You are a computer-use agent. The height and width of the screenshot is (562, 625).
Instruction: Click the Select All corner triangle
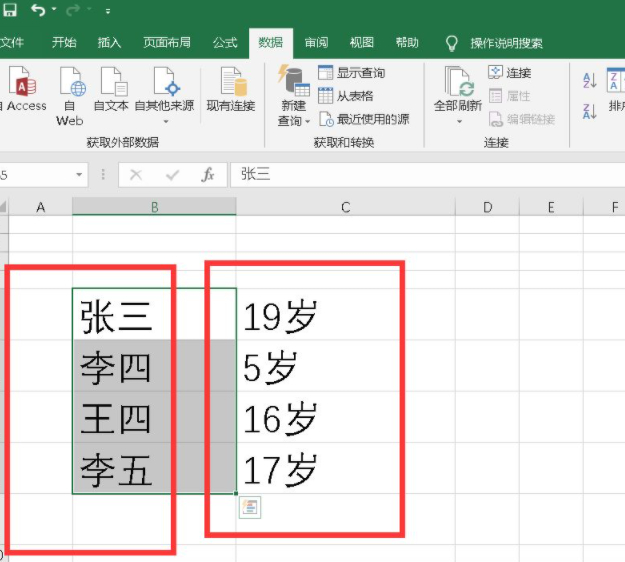pyautogui.click(x=4, y=207)
